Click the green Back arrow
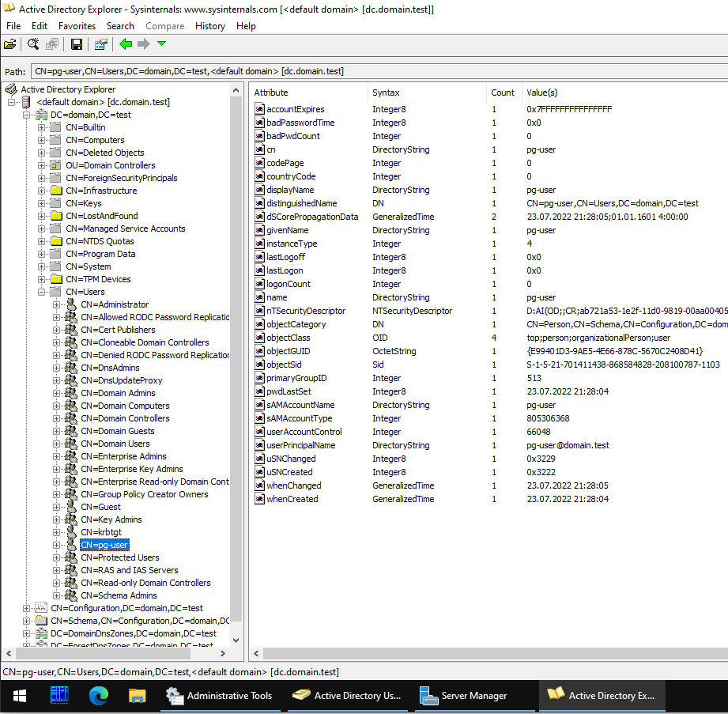This screenshot has height=714, width=728. [126, 44]
